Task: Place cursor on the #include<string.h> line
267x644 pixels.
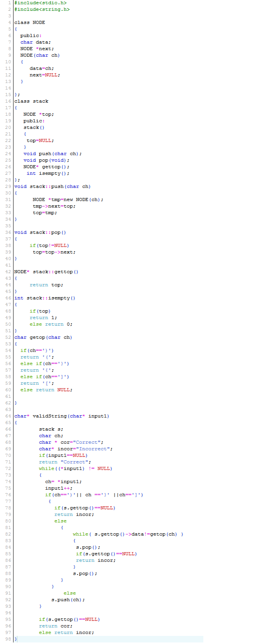Action: click(42, 9)
